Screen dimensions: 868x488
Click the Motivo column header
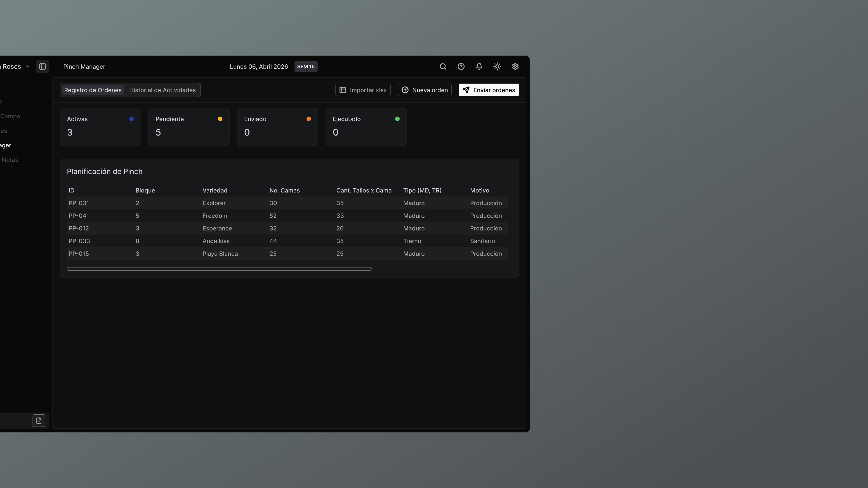[479, 190]
